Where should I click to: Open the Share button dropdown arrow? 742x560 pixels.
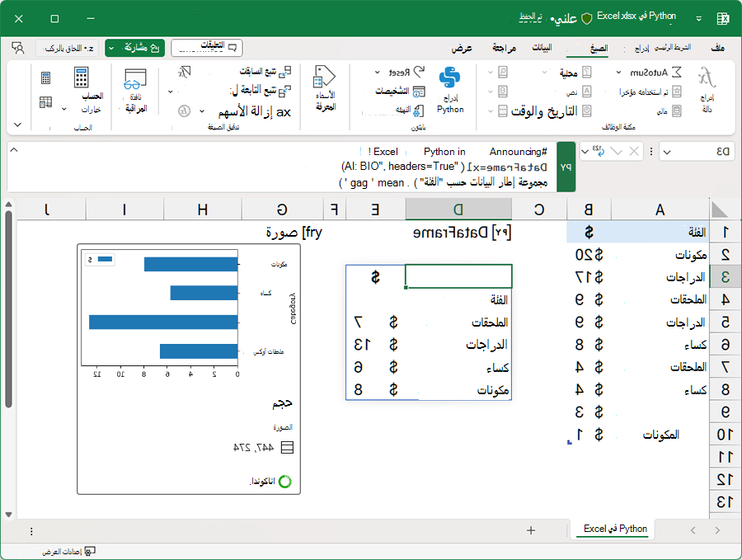[x=111, y=48]
